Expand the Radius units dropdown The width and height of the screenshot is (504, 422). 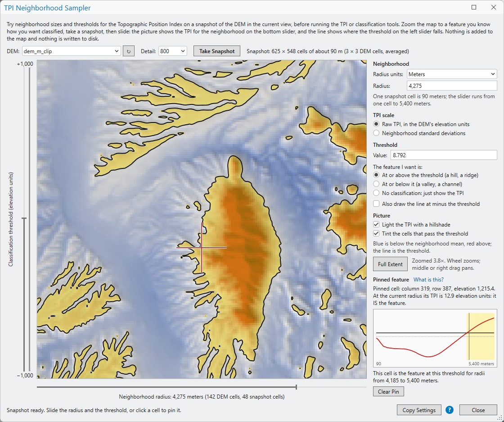click(452, 74)
